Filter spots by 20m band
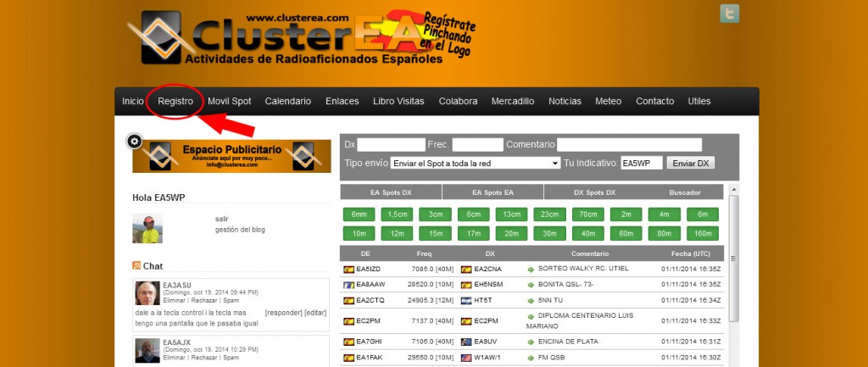 [x=511, y=234]
